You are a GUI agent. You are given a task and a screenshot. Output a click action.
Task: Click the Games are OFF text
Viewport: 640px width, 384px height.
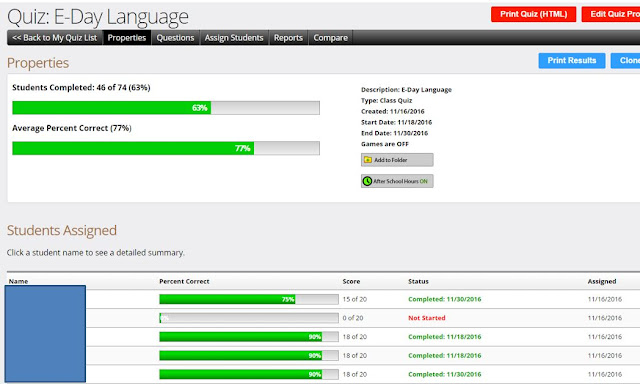(x=385, y=144)
